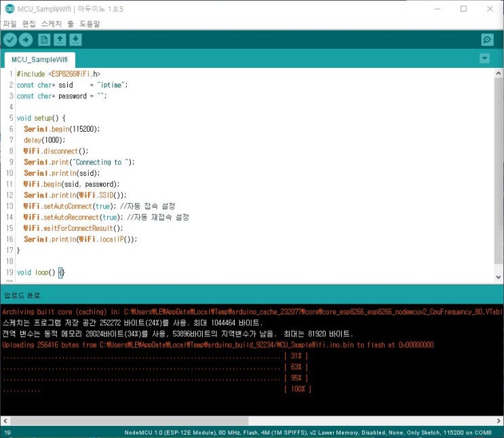Click the WiFi.setAutoConnect(true) line
504x438 pixels.
tap(99, 206)
